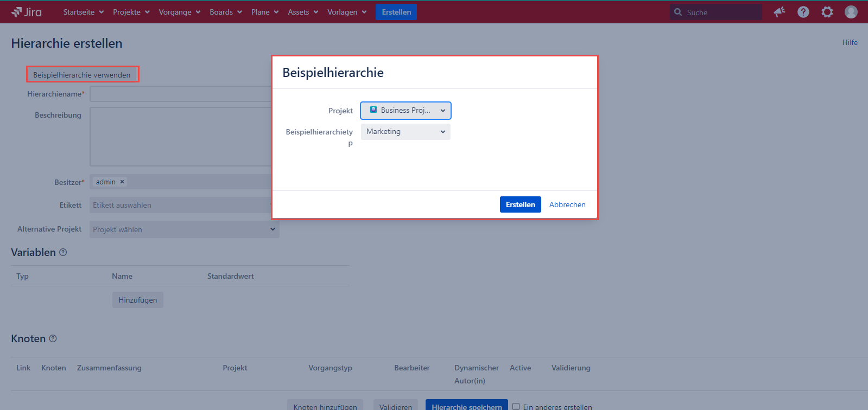Open the Beispielhierarchietyp Marketing dropdown
The height and width of the screenshot is (410, 868).
(406, 132)
